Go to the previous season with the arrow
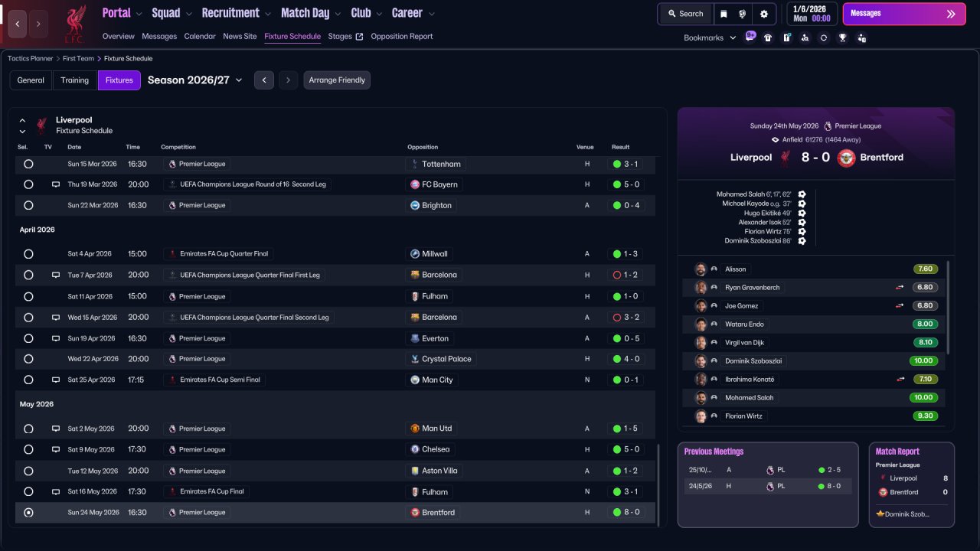Screen dimensions: 980x551 click(264, 80)
